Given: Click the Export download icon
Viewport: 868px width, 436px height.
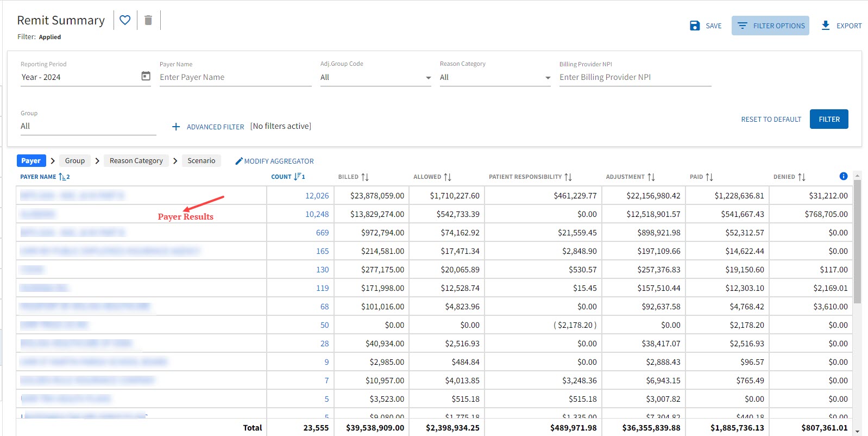Looking at the screenshot, I should click(826, 26).
